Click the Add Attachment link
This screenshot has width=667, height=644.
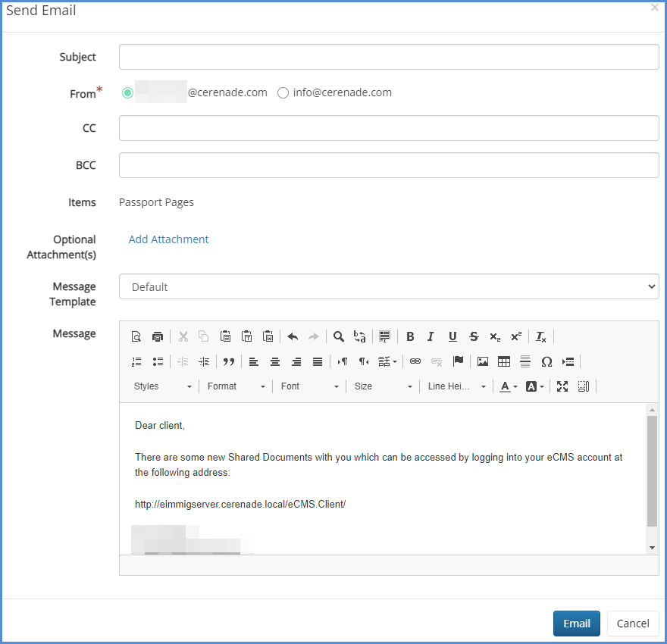pyautogui.click(x=168, y=239)
